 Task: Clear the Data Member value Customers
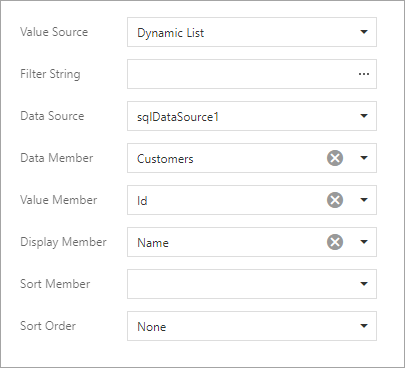[x=335, y=158]
